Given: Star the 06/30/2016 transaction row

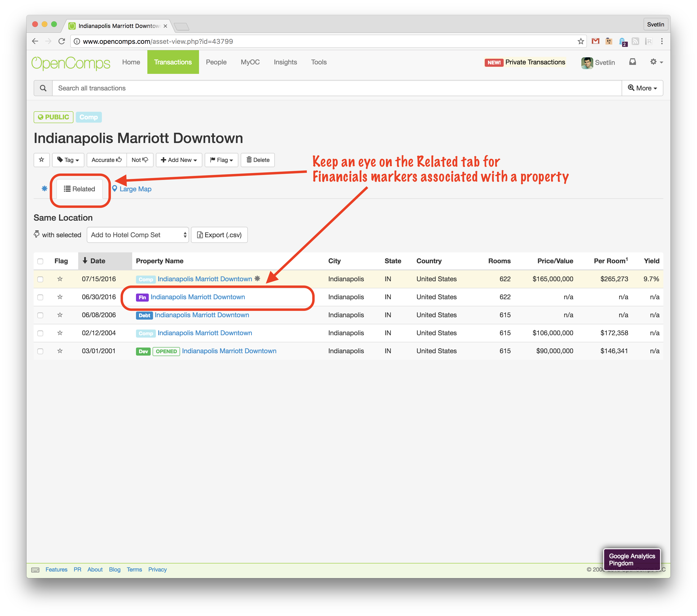Looking at the screenshot, I should 60,297.
